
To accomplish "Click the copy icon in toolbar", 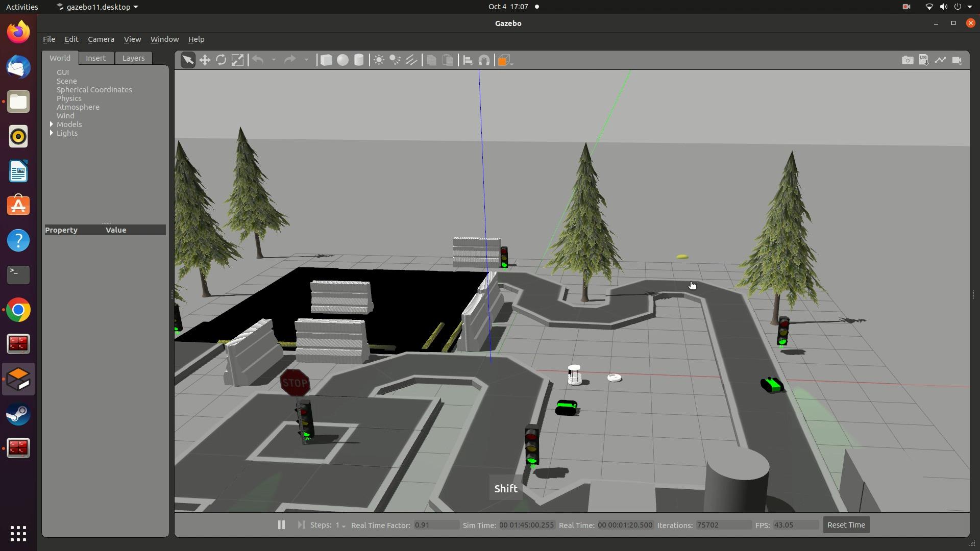I will point(431,60).
